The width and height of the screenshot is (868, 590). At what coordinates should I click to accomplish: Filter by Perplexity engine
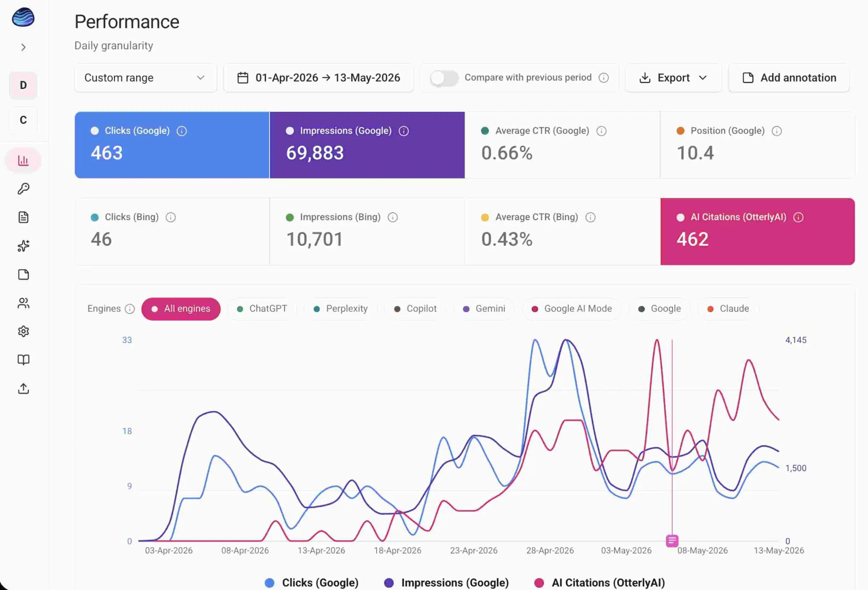pyautogui.click(x=340, y=309)
